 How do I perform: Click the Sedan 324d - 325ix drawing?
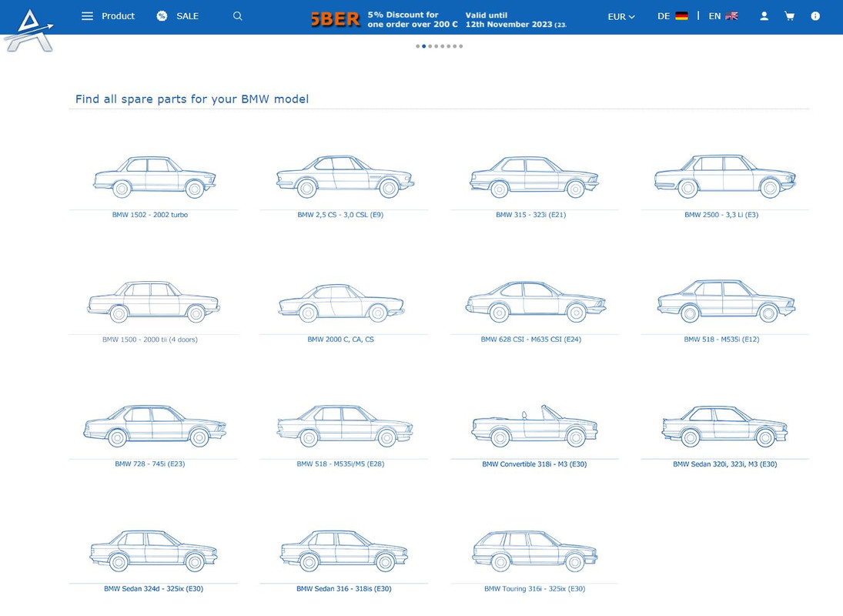click(154, 551)
